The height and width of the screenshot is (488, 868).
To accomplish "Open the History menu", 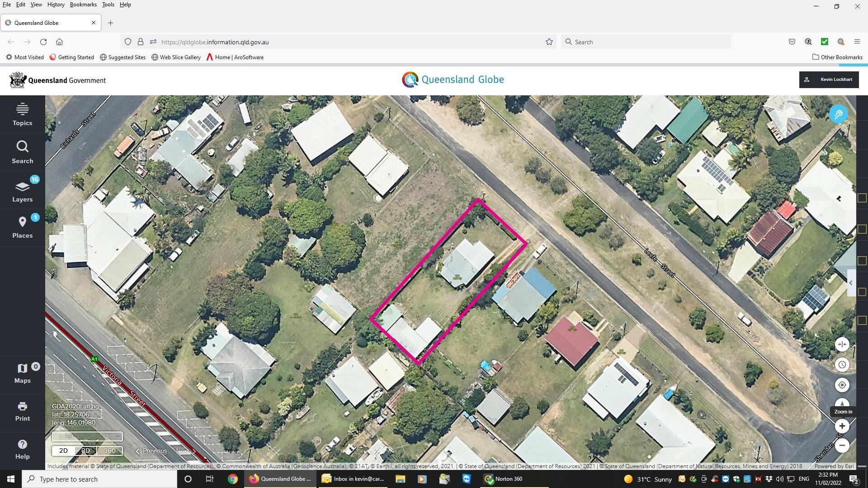I will pos(56,5).
